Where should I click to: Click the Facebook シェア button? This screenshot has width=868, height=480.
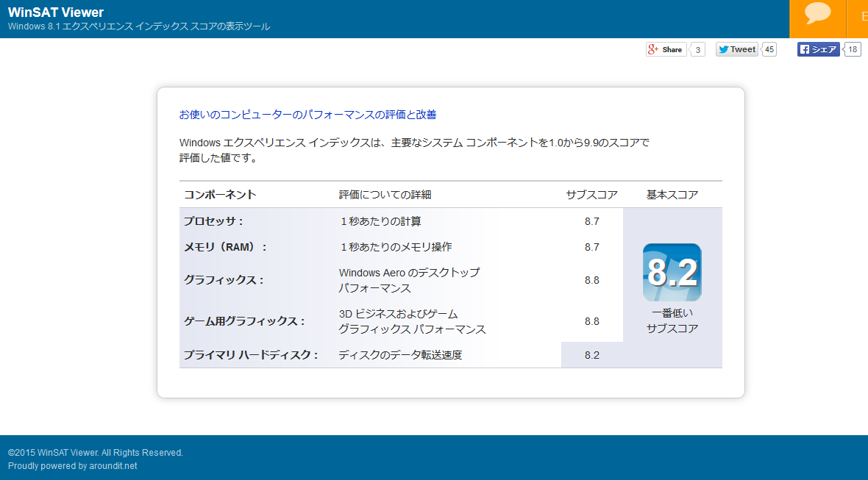tap(818, 49)
